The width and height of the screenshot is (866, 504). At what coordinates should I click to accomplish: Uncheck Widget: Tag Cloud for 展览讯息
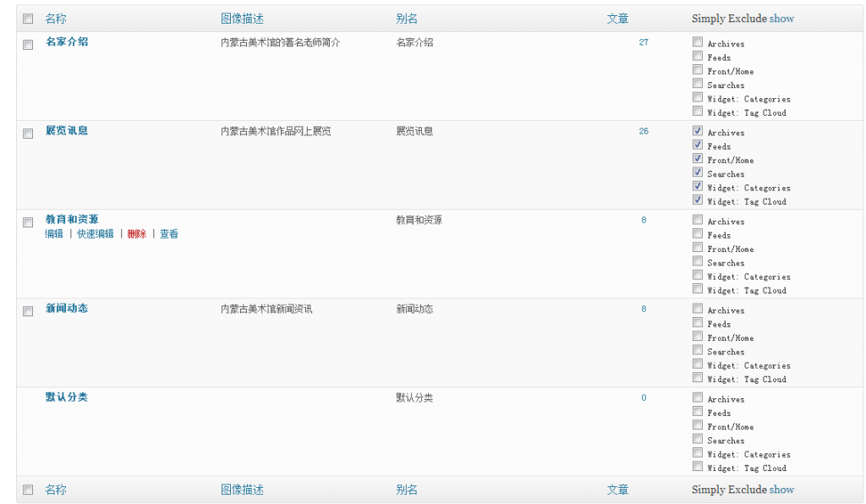[698, 200]
